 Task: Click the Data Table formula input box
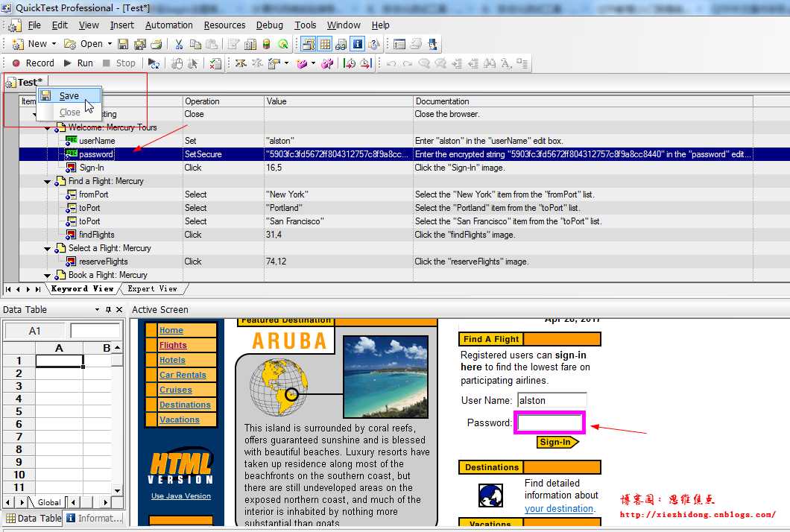95,331
